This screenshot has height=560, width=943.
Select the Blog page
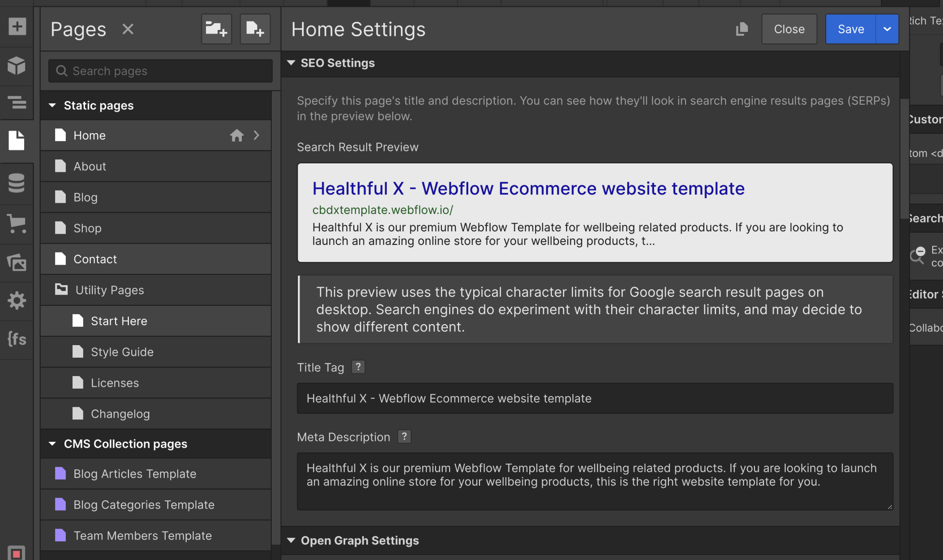(155, 197)
